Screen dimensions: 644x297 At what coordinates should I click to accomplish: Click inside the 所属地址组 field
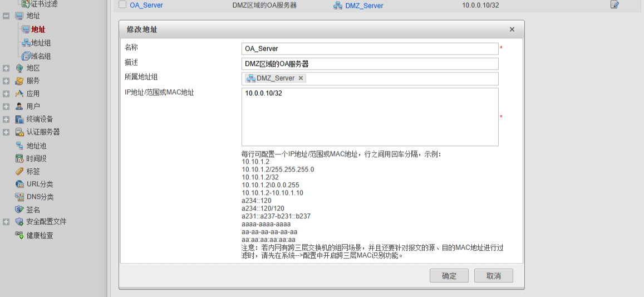(370, 79)
